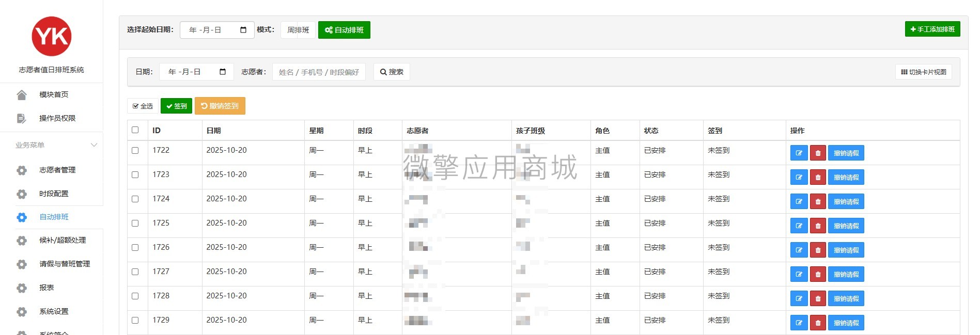Edit row 1723 with the pencil icon
This screenshot has width=980, height=335.
click(x=799, y=177)
